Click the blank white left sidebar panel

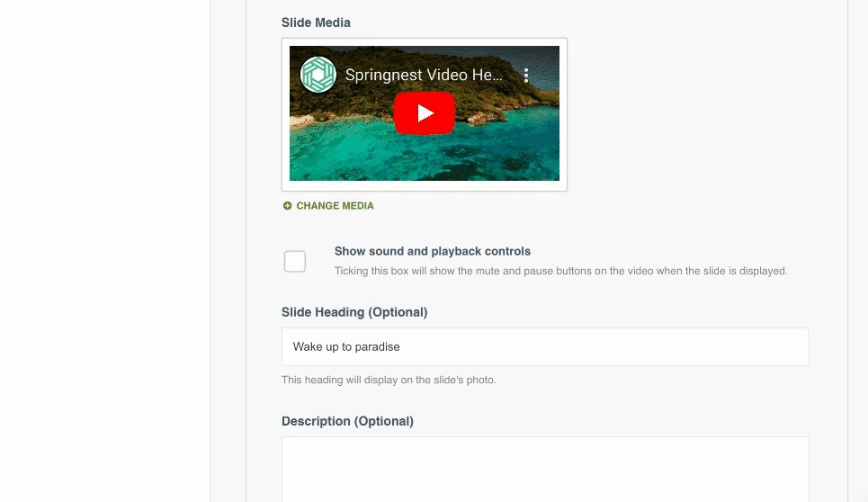point(104,251)
